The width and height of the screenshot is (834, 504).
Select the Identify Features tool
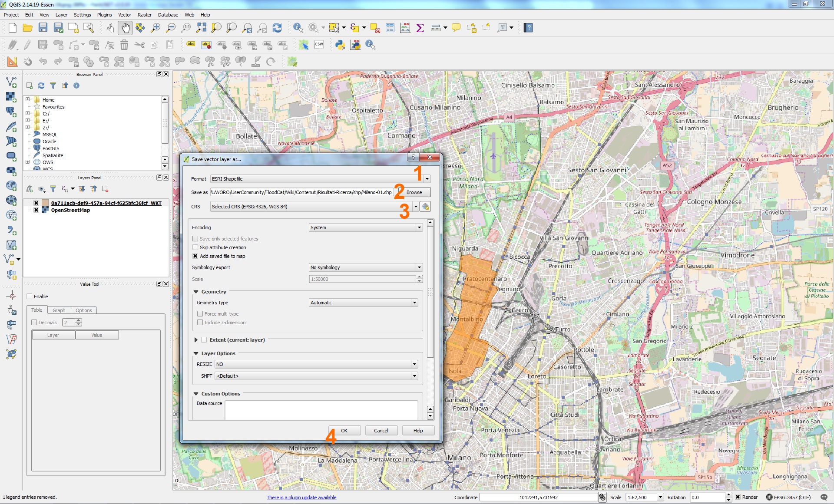(x=298, y=28)
